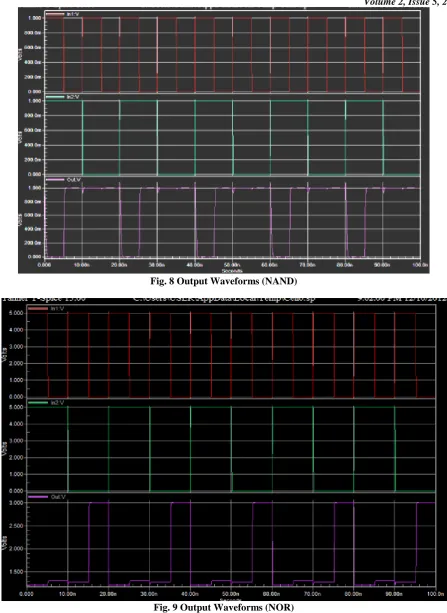Click the 0.000 time origin tick in NOR figure
Image resolution: width=447 pixels, height=613 pixels.
click(26, 593)
